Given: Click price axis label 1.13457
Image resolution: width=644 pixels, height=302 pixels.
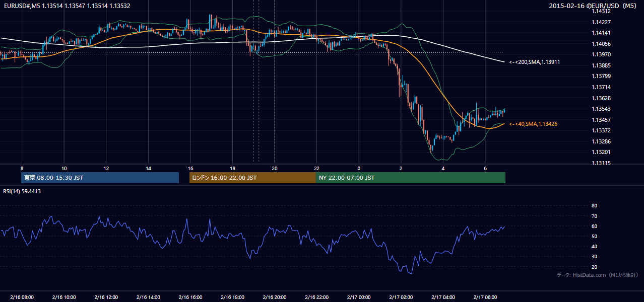Looking at the screenshot, I should [x=601, y=120].
